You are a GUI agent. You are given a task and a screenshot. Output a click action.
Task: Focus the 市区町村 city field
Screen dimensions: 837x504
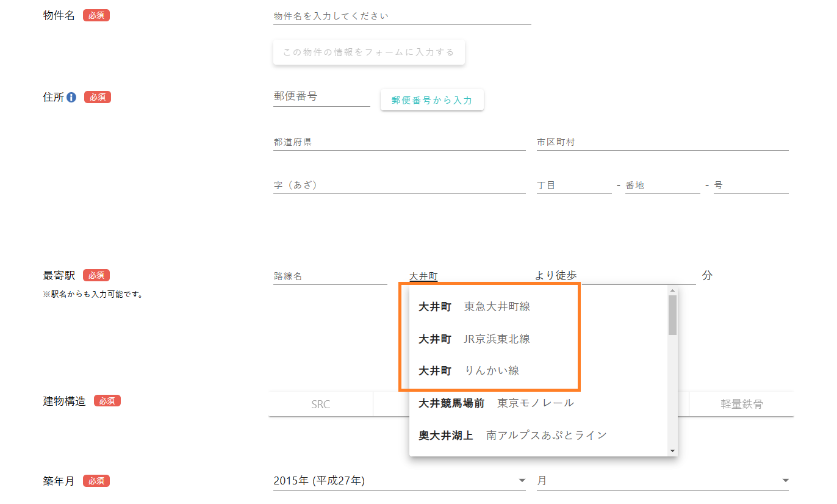coord(662,142)
